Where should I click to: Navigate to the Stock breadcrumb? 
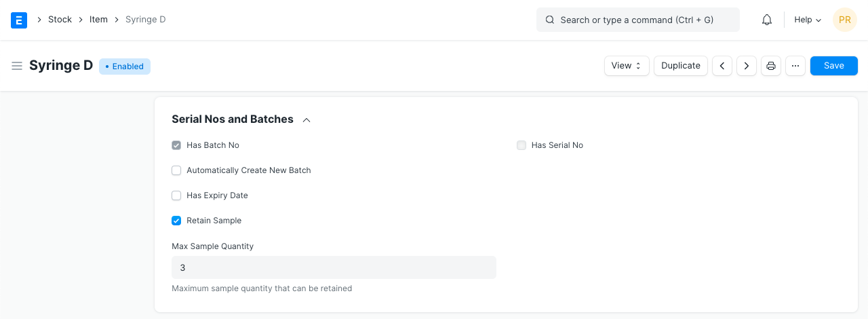pos(60,20)
